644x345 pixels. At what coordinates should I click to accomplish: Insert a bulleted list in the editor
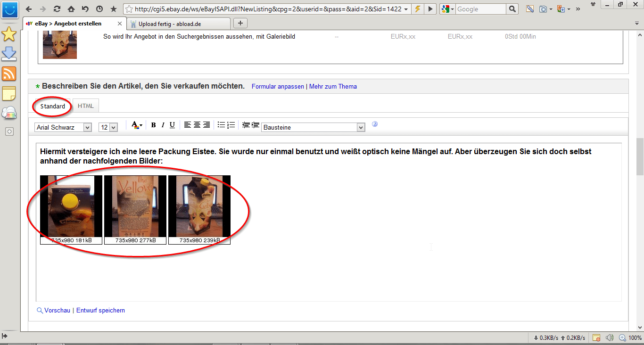[x=221, y=125]
